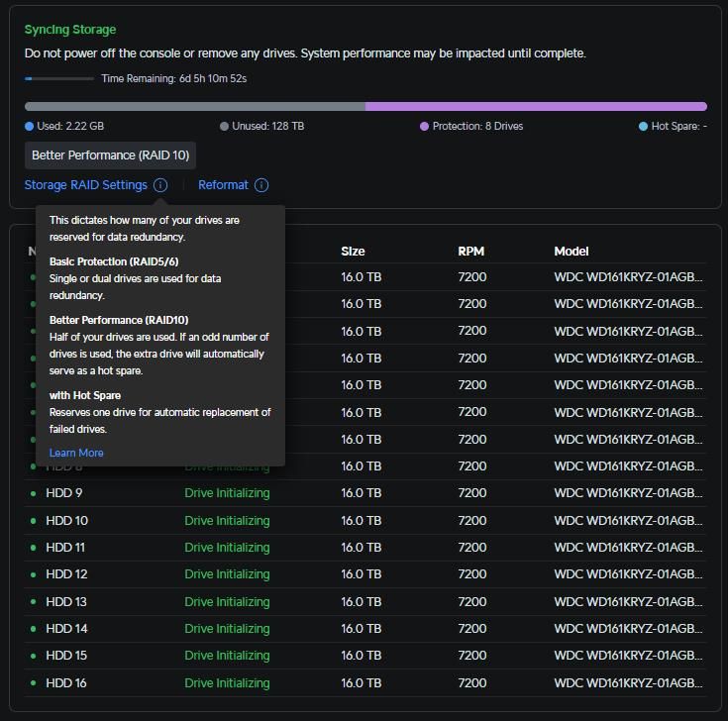
Task: Click the Size column header
Action: pyautogui.click(x=353, y=252)
